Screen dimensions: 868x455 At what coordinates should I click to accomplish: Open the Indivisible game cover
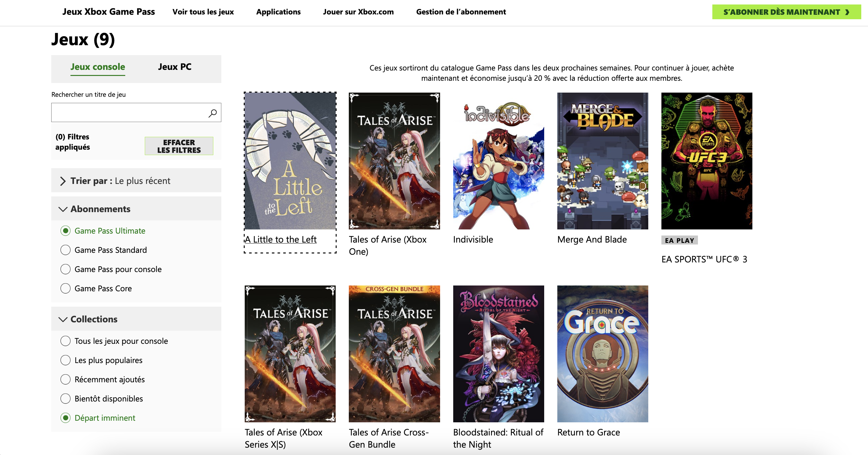point(498,161)
